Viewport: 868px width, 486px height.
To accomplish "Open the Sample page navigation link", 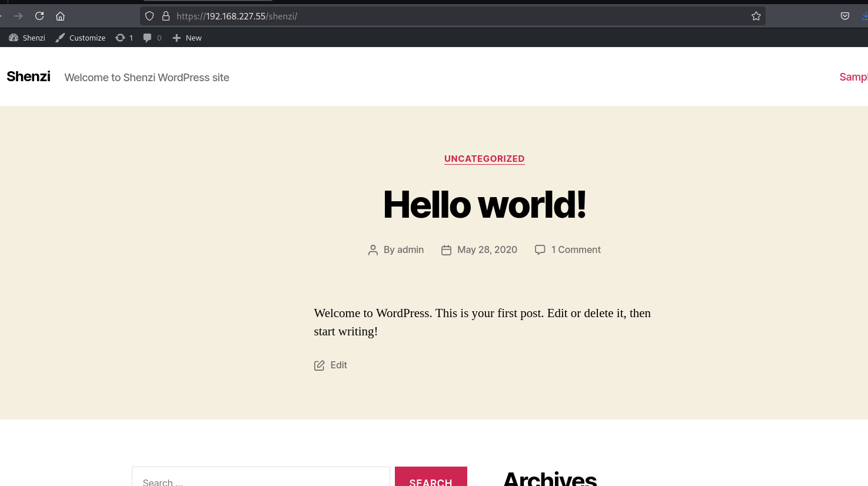I will pos(853,77).
